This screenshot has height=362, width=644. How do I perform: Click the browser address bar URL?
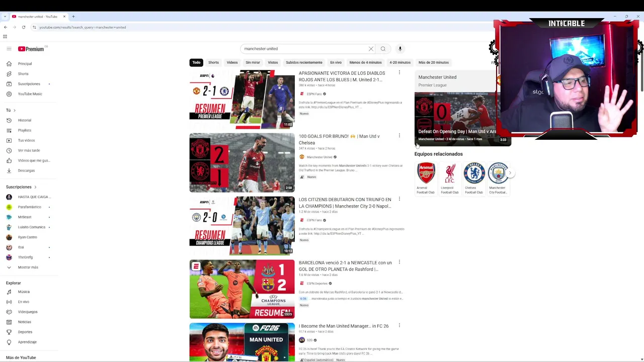coord(83,27)
